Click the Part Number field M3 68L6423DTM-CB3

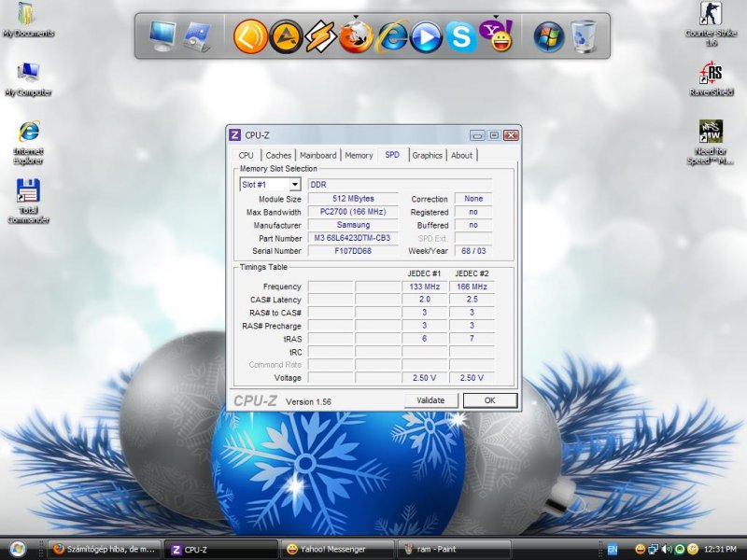pyautogui.click(x=353, y=238)
